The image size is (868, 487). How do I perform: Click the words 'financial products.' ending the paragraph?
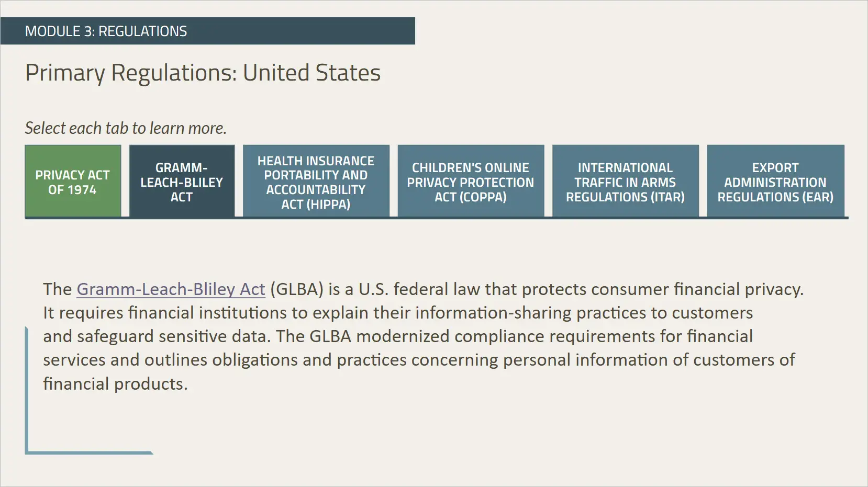pyautogui.click(x=115, y=384)
